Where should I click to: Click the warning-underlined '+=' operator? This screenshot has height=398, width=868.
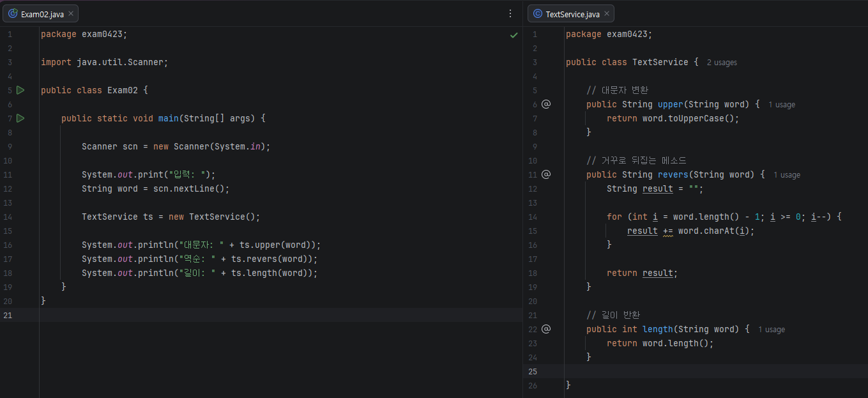(668, 231)
